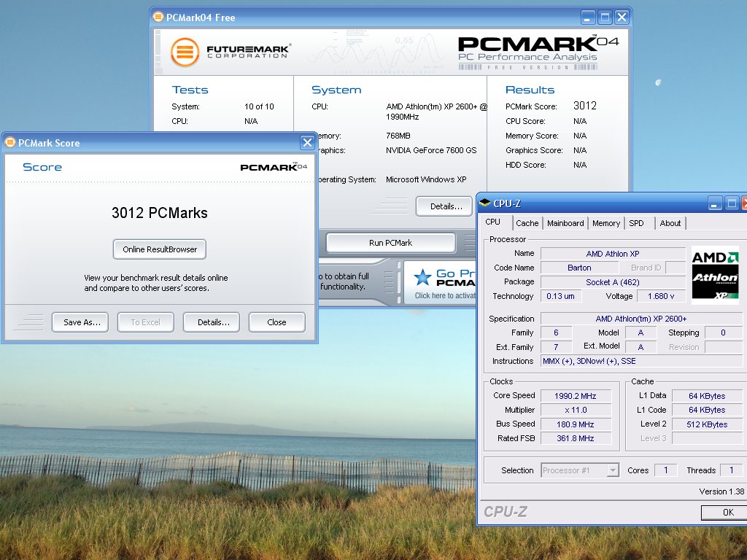Switch to the Cache tab in CPU-Z
Viewport: 747px width, 560px height.
pos(527,223)
